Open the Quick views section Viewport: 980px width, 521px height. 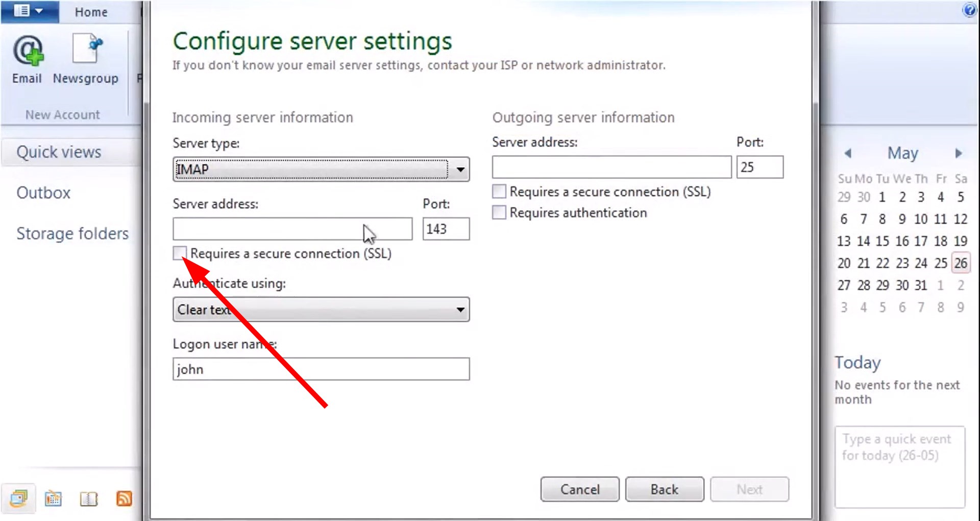[58, 152]
